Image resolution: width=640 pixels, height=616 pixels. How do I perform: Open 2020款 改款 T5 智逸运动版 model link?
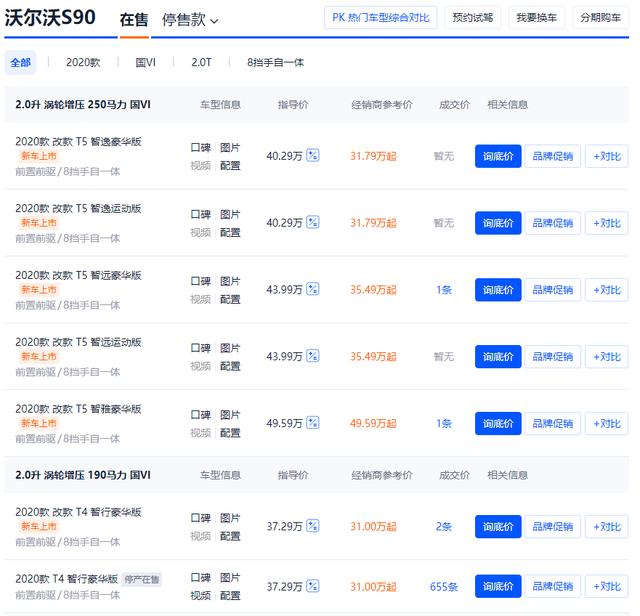pos(78,209)
